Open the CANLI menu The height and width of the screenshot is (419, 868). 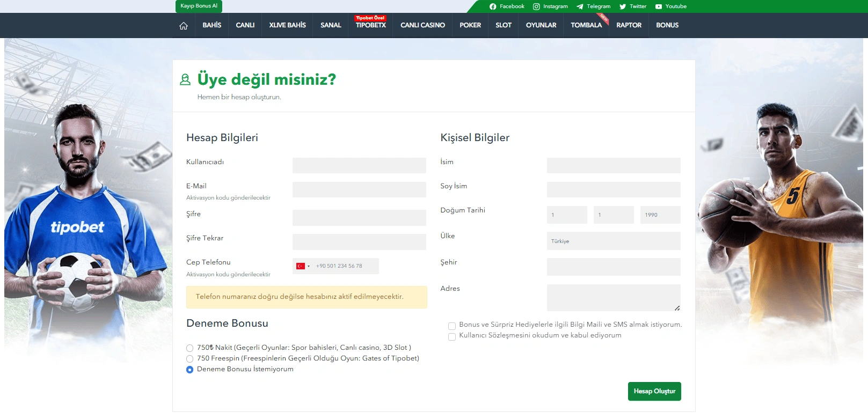245,25
